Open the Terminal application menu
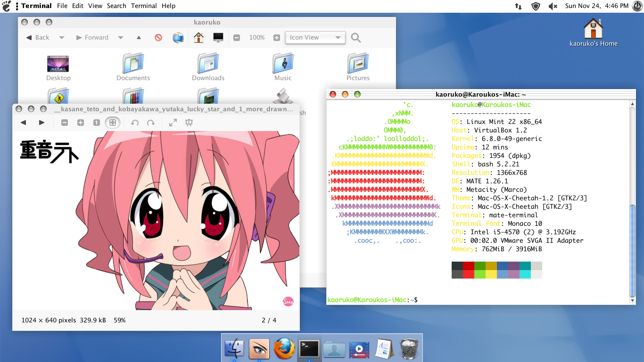 [36, 6]
